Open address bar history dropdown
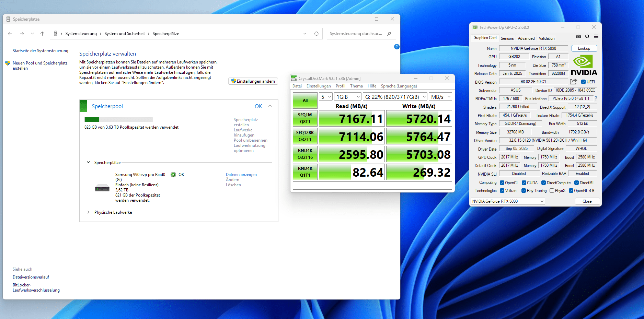Viewport: 644px width, 319px height. [x=305, y=34]
